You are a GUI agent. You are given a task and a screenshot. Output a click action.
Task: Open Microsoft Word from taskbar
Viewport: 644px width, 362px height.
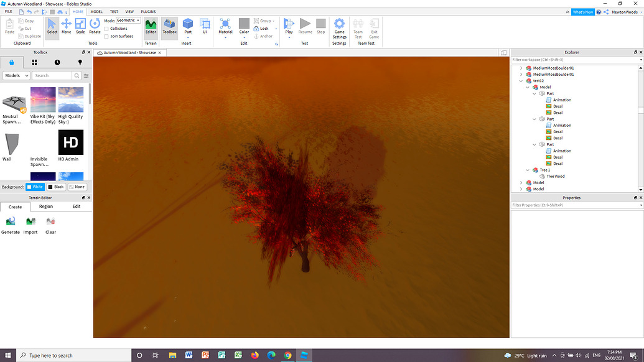pyautogui.click(x=189, y=355)
